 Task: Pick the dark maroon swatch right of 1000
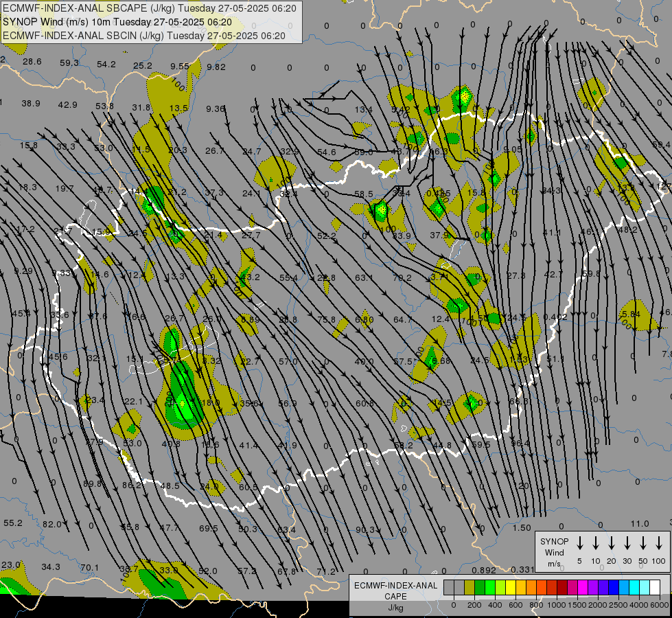[x=562, y=588]
